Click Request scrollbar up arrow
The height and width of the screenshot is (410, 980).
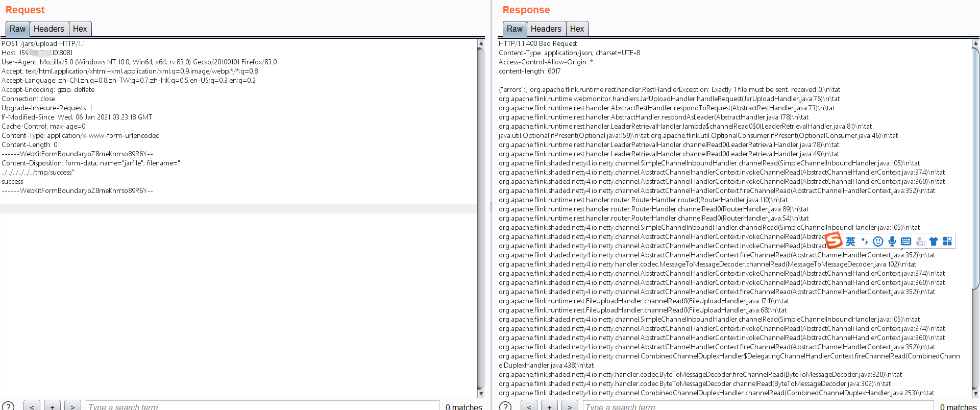coord(481,43)
